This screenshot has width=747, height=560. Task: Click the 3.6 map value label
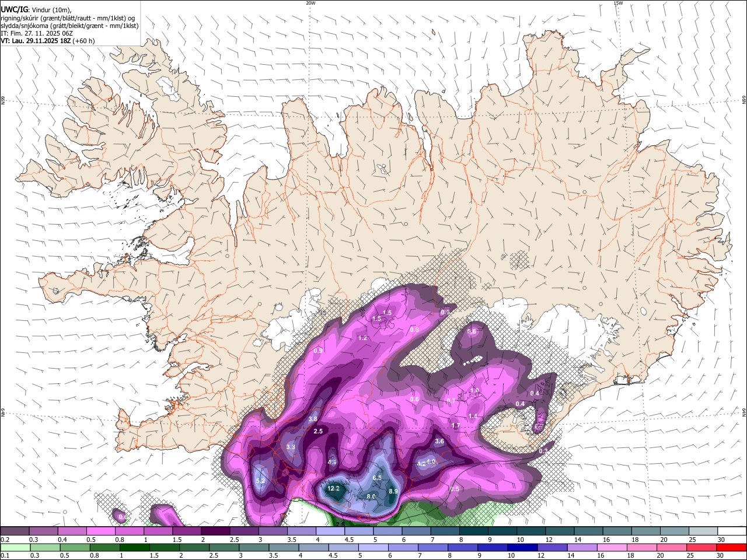(x=440, y=442)
